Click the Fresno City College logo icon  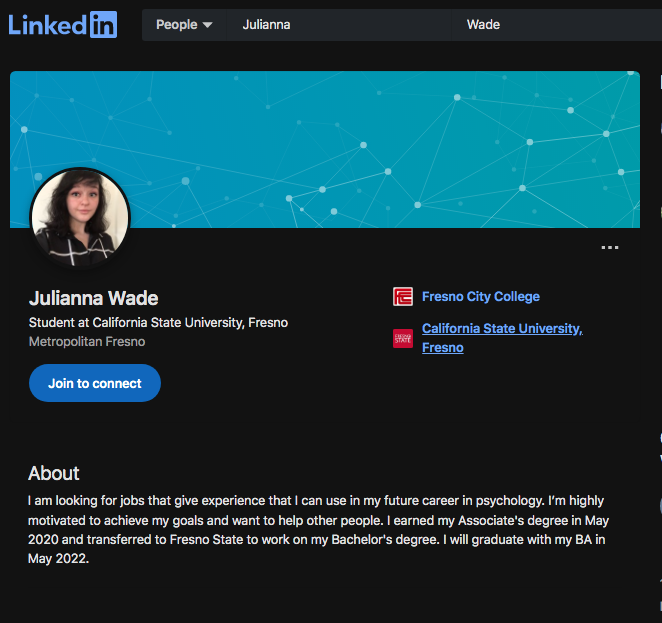(403, 297)
